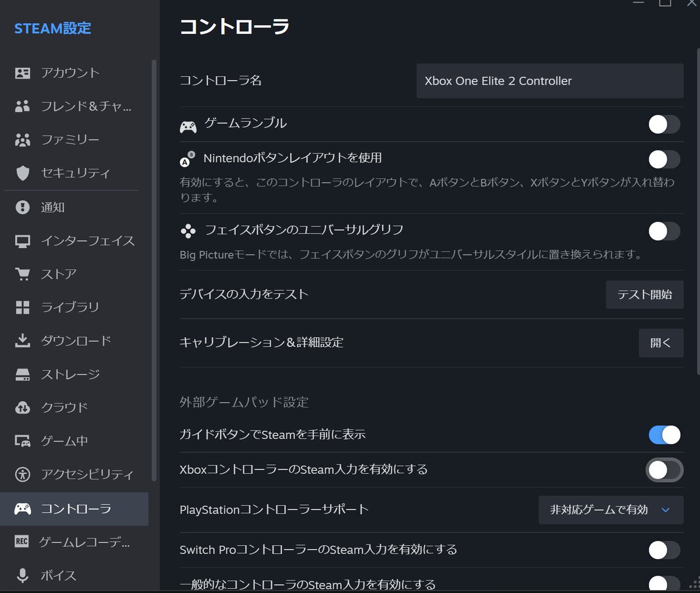This screenshot has height=593, width=700.
Task: Click the テスト開始 button
Action: point(645,294)
